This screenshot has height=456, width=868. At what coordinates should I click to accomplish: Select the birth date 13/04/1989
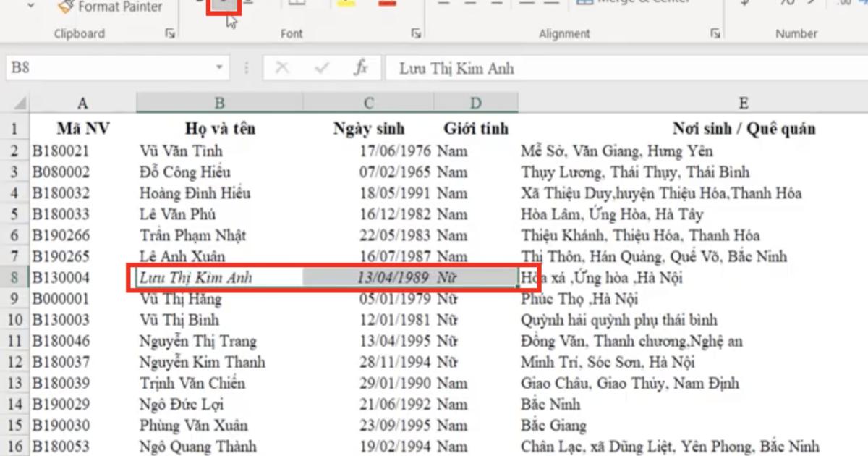coord(368,278)
